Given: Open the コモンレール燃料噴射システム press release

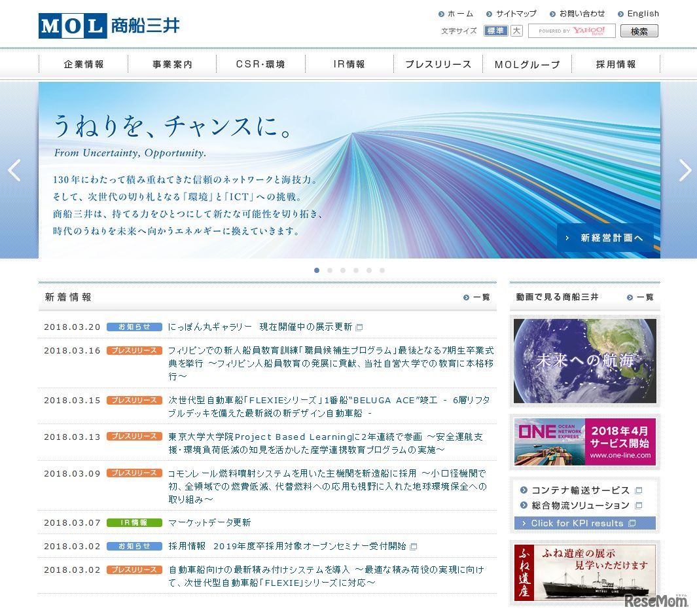Looking at the screenshot, I should click(328, 486).
